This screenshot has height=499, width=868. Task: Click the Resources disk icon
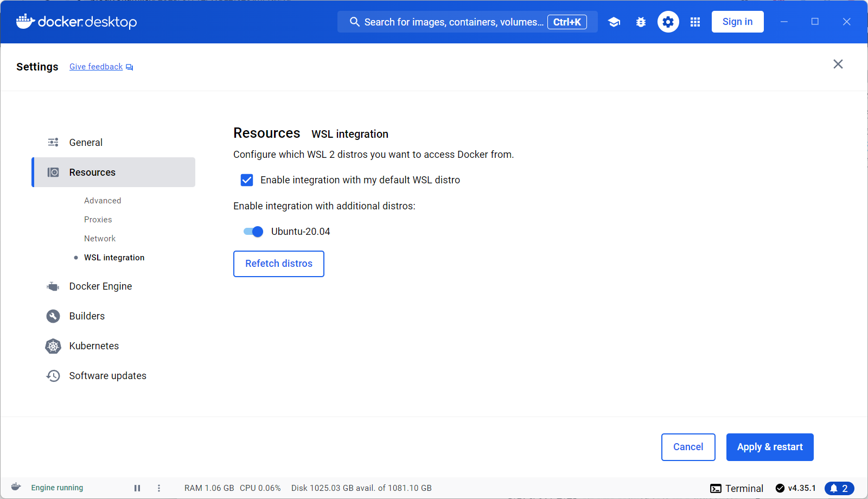(x=53, y=172)
